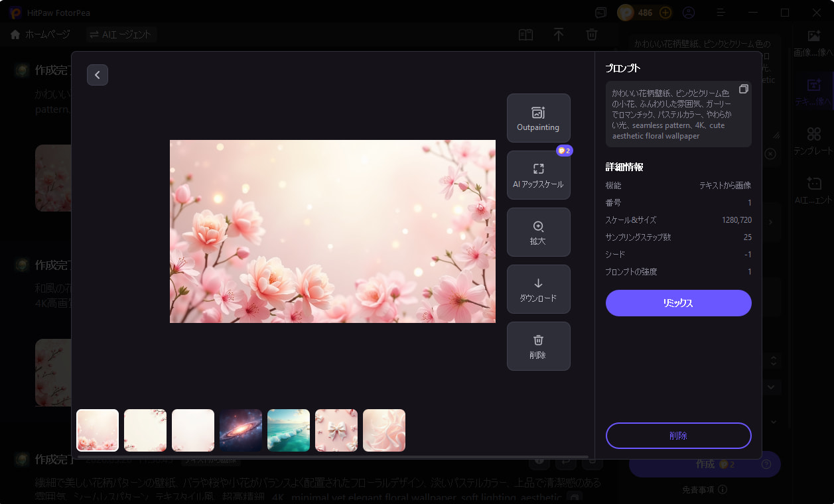Click the trash icon in main toolbar
The width and height of the screenshot is (834, 504).
pos(592,34)
